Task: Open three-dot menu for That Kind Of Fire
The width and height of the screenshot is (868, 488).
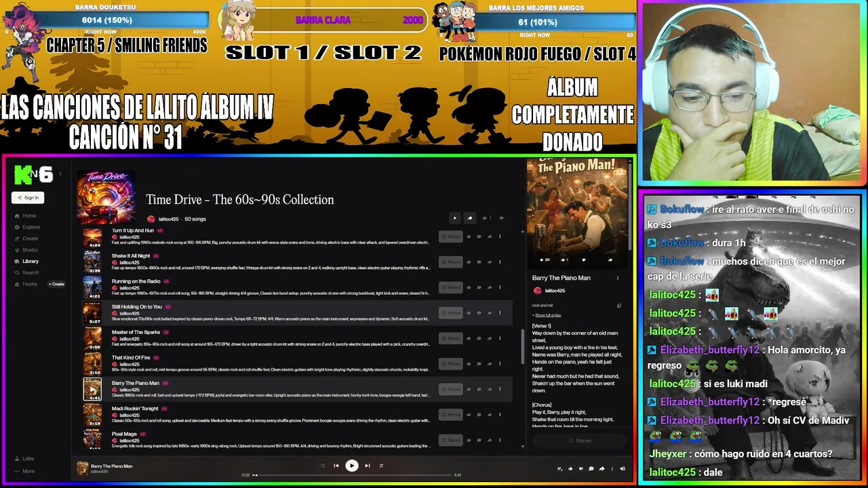Action: click(500, 363)
